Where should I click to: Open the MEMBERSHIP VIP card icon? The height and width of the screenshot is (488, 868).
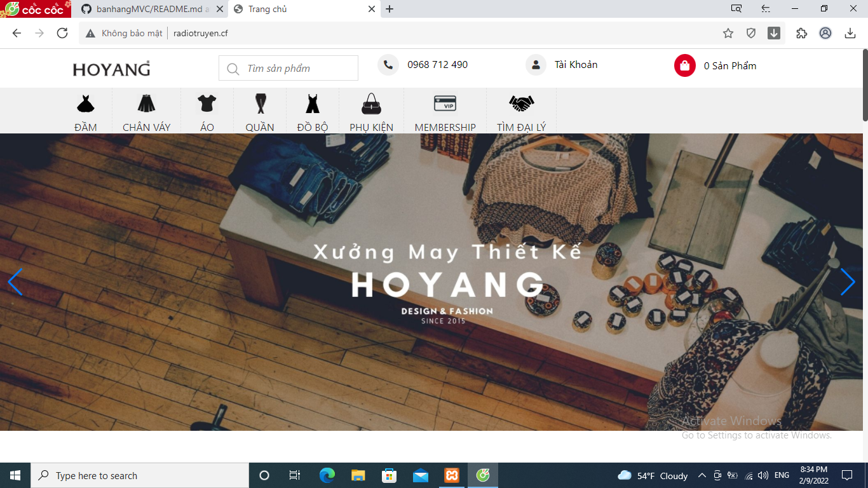click(x=445, y=102)
